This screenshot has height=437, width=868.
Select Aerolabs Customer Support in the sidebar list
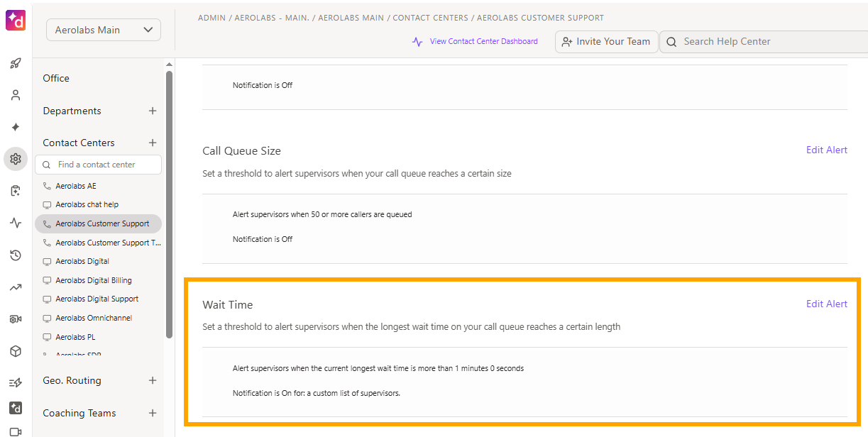tap(99, 223)
